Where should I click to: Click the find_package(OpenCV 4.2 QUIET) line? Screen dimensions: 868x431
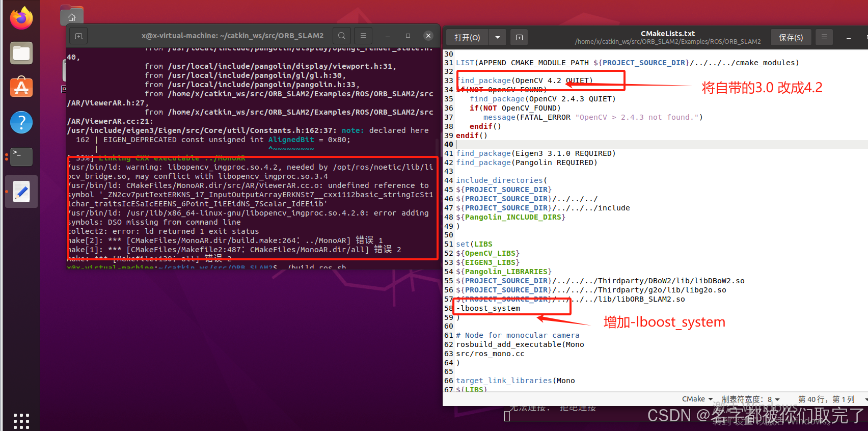[x=525, y=80]
